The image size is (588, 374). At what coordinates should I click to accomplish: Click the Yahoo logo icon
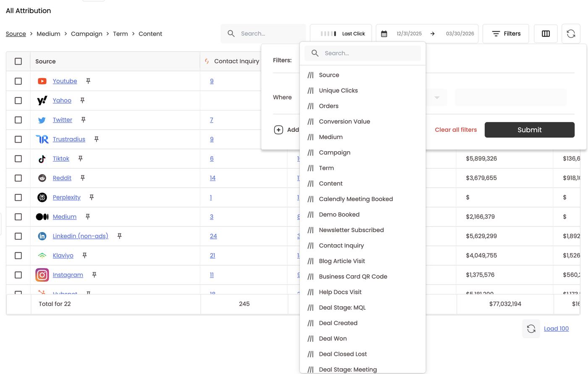pos(42,100)
